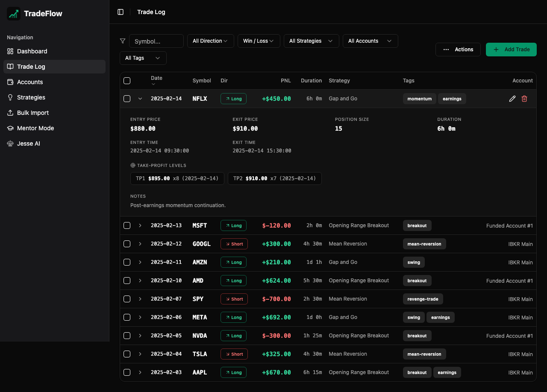Screen dimensions: 547x392
Task: Tick the checkbox for the SPY trade
Action: click(126, 299)
